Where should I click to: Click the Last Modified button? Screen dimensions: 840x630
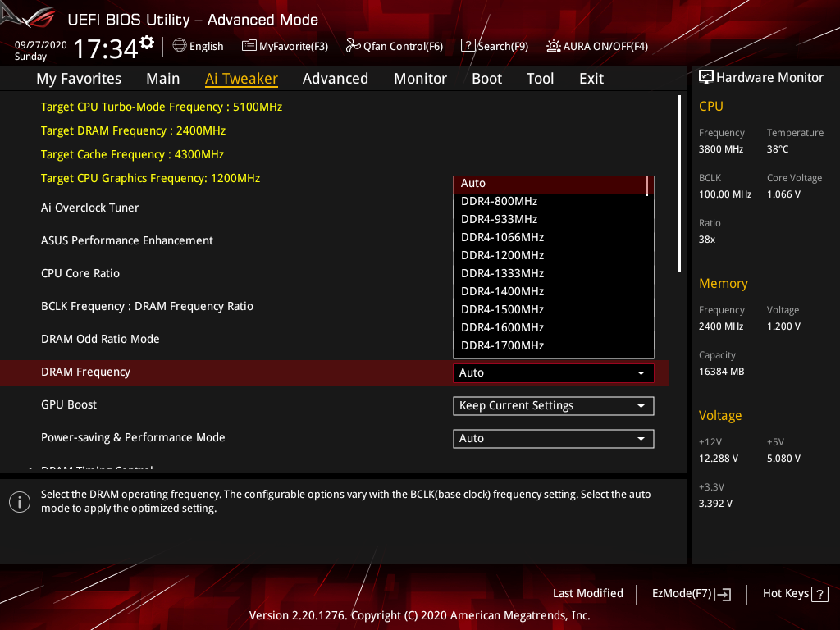[x=587, y=594]
